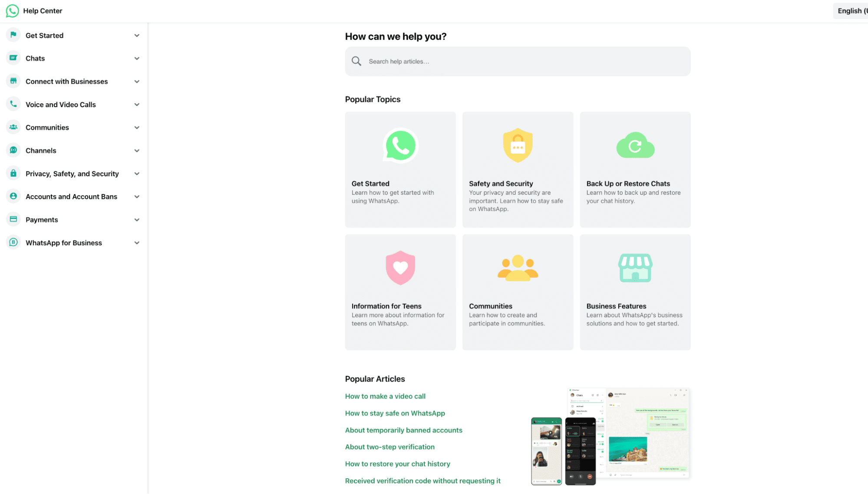Expand the Accounts and Account Bans section

[137, 196]
